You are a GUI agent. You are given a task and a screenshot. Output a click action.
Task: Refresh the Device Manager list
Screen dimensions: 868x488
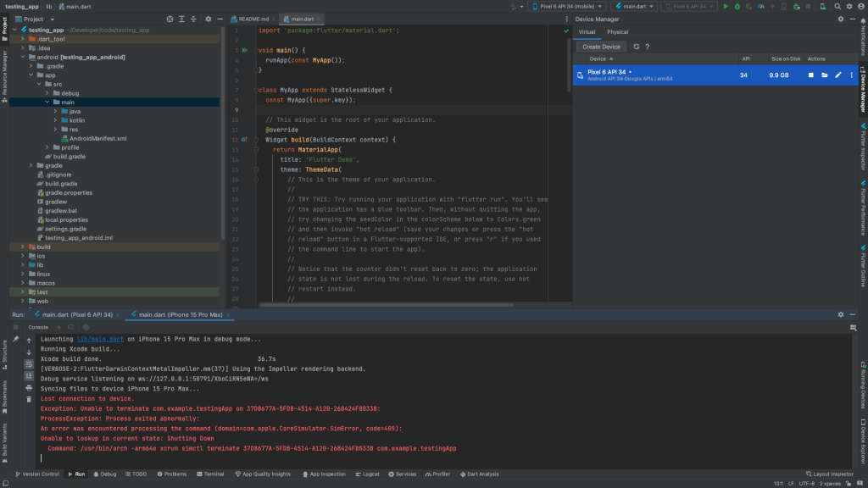pos(638,47)
